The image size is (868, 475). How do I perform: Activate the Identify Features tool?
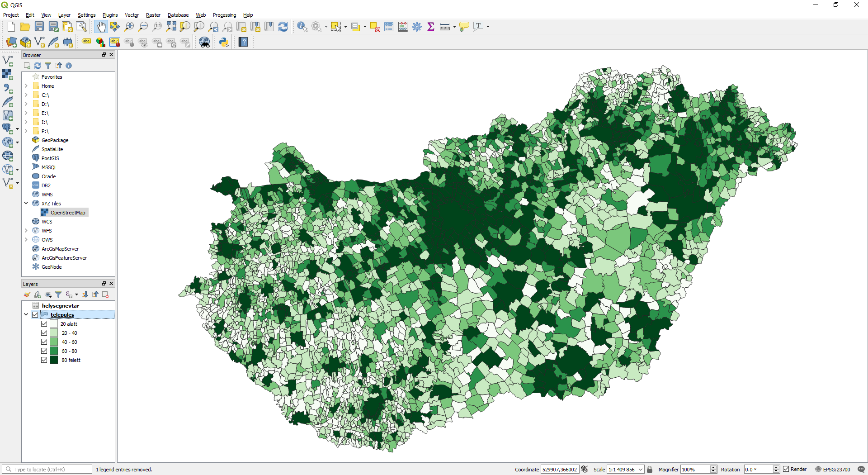302,27
